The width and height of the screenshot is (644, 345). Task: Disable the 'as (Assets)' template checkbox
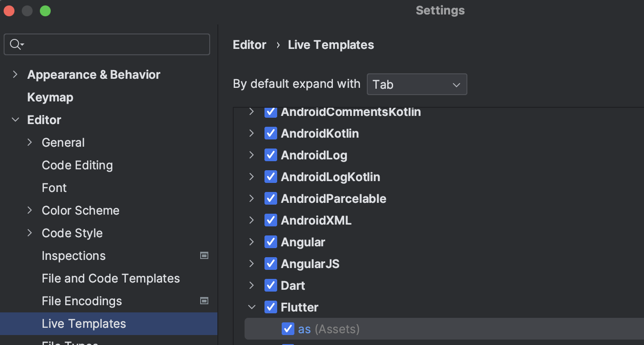coord(288,329)
